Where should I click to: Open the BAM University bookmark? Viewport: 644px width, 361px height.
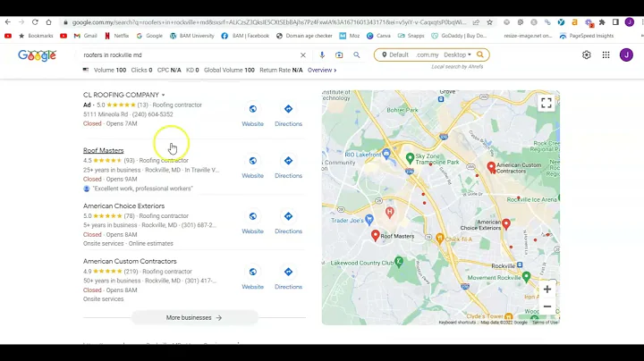[x=192, y=36]
